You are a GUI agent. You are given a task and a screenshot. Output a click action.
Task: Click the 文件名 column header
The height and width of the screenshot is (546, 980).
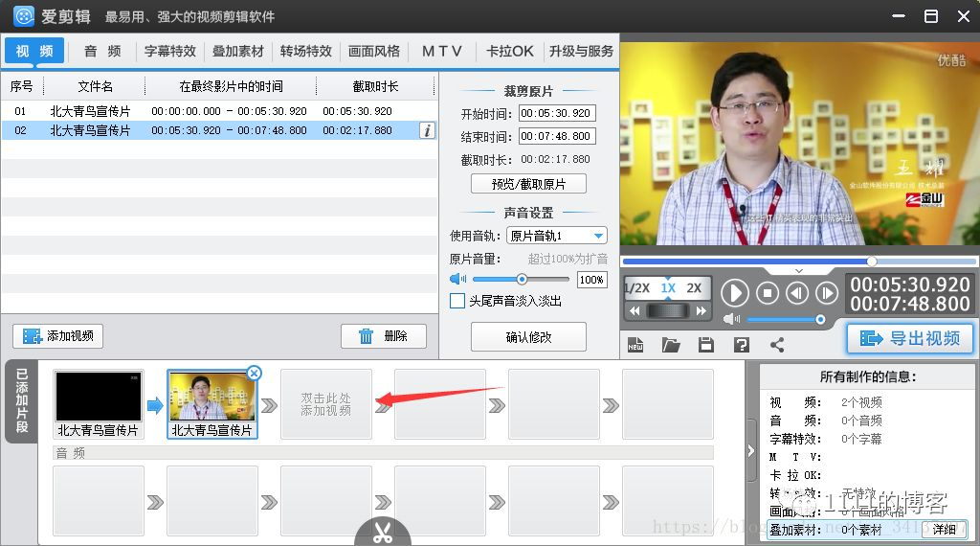pyautogui.click(x=95, y=86)
